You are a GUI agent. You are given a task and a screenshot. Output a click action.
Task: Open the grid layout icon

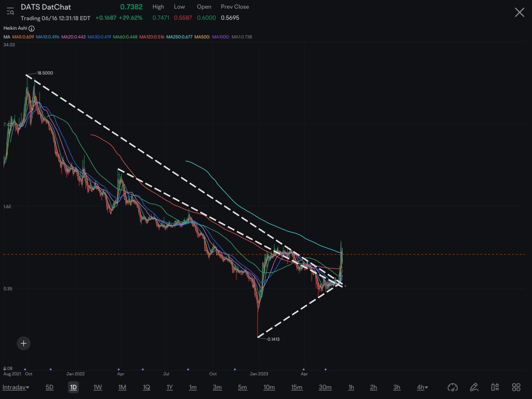516,387
